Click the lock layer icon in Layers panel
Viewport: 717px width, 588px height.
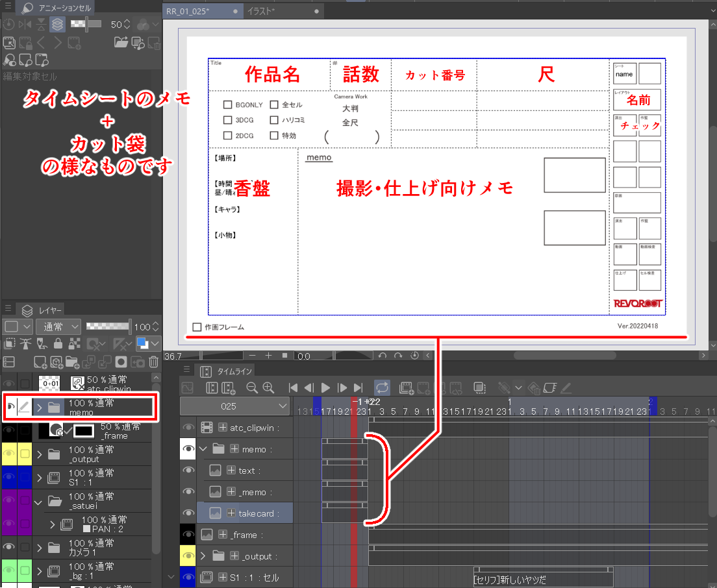coord(58,343)
